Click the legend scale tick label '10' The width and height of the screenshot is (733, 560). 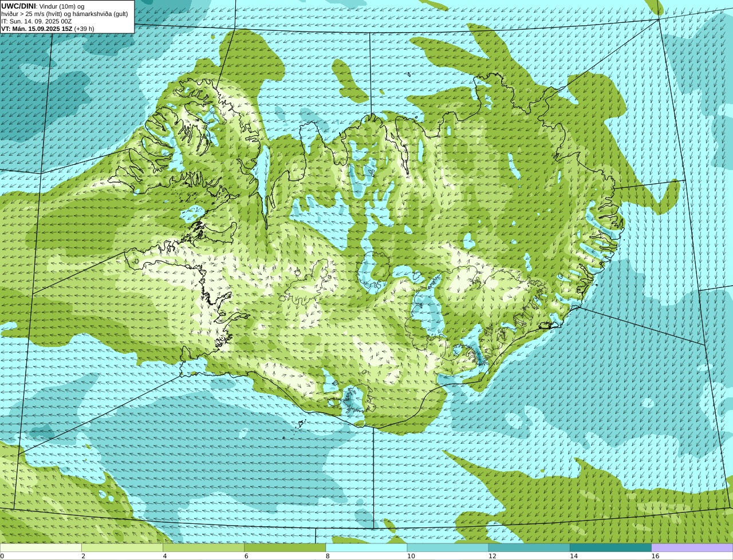411,556
